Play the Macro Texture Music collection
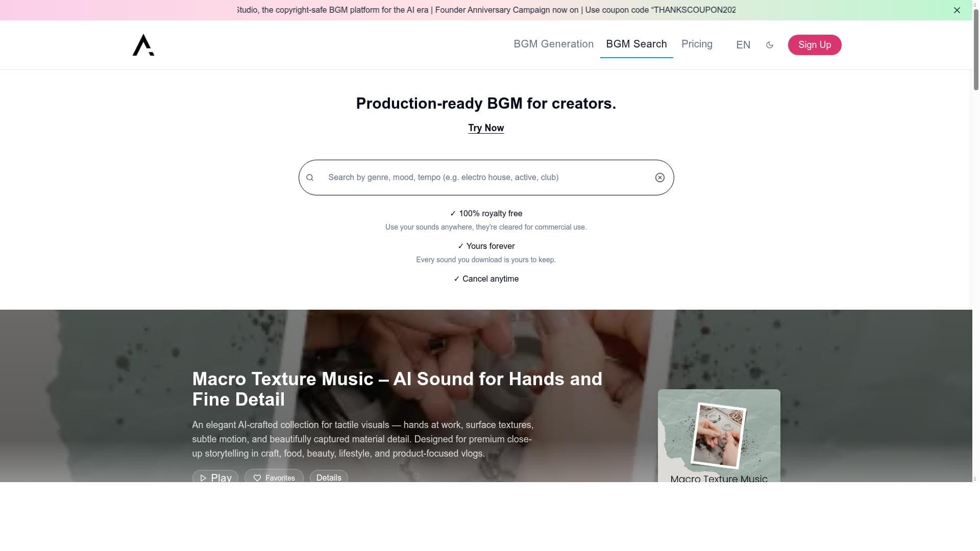Viewport: 980px width, 551px height. pos(215,477)
